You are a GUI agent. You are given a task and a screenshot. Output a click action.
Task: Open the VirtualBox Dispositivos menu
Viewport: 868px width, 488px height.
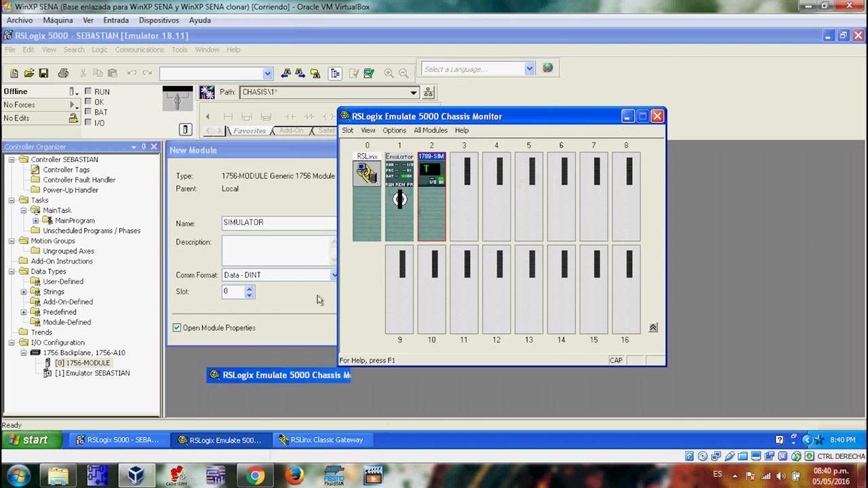click(159, 20)
